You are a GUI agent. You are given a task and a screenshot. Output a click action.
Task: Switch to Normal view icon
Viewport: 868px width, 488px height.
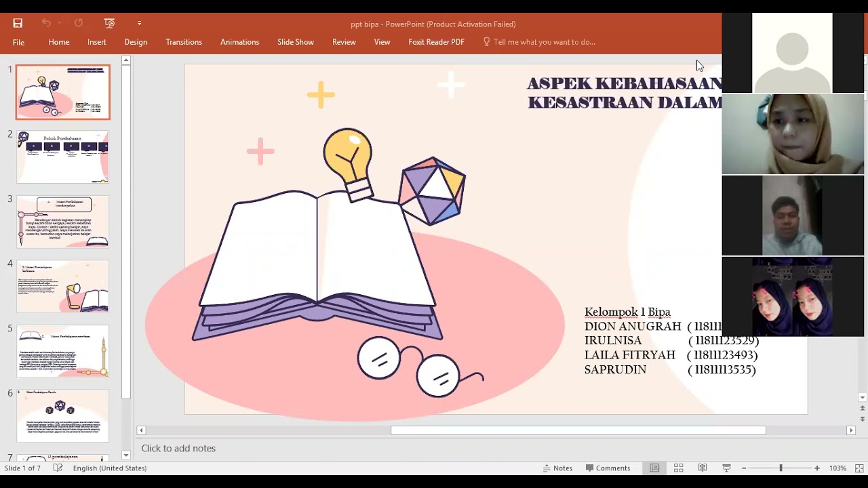pyautogui.click(x=654, y=468)
